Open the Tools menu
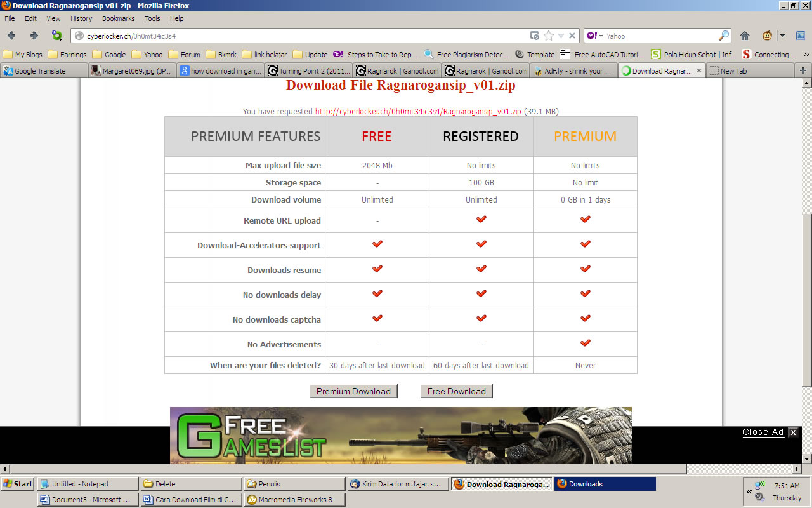 [x=152, y=18]
